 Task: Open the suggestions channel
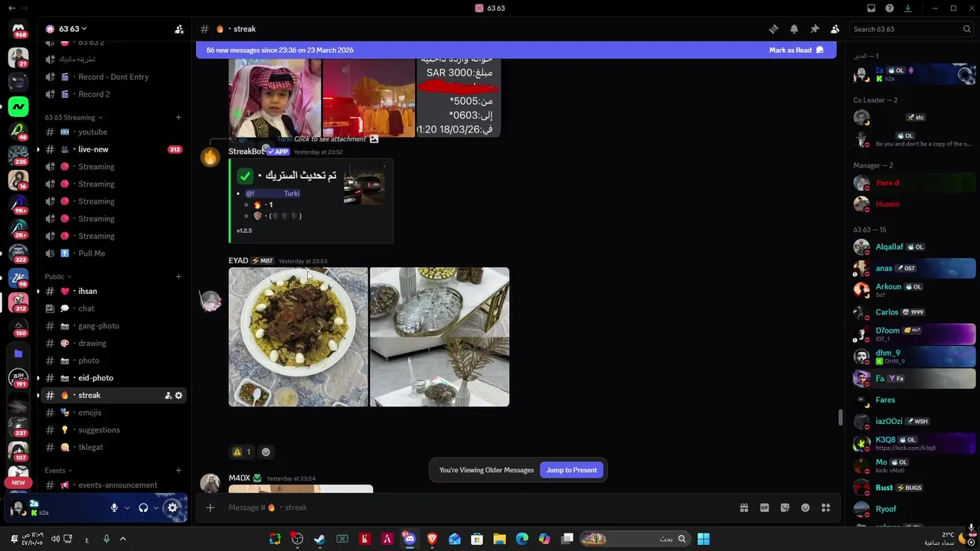[113, 430]
